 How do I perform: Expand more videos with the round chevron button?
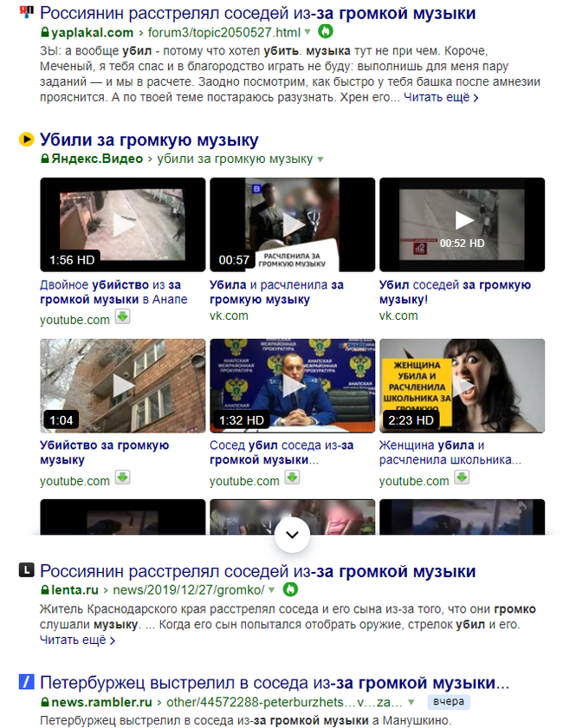(292, 535)
